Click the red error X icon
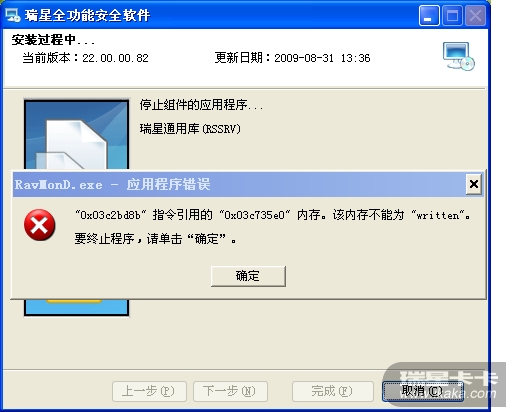Viewport: 512px width, 412px height. click(40, 225)
